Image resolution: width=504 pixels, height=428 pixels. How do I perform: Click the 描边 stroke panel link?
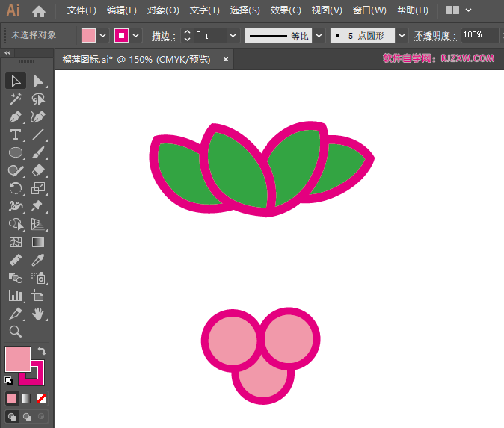[x=163, y=35]
